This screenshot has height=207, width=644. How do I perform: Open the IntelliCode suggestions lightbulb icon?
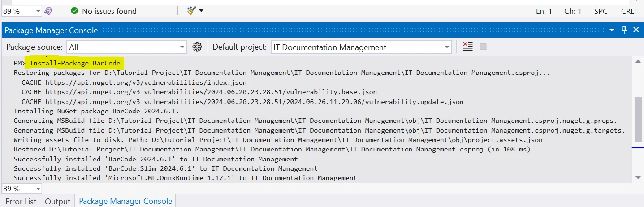pyautogui.click(x=48, y=11)
